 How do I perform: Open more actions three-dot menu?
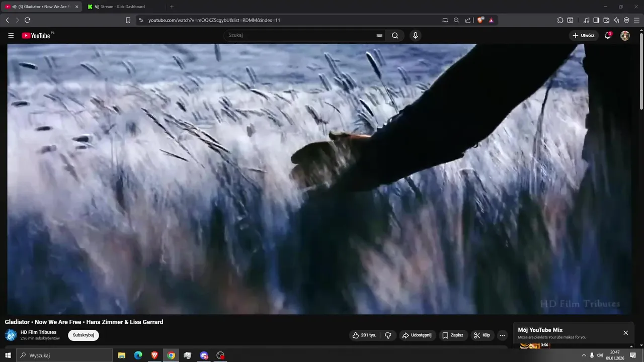point(502,335)
